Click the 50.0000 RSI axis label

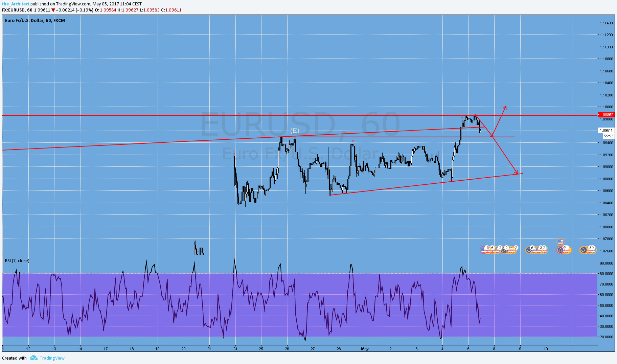point(606,305)
